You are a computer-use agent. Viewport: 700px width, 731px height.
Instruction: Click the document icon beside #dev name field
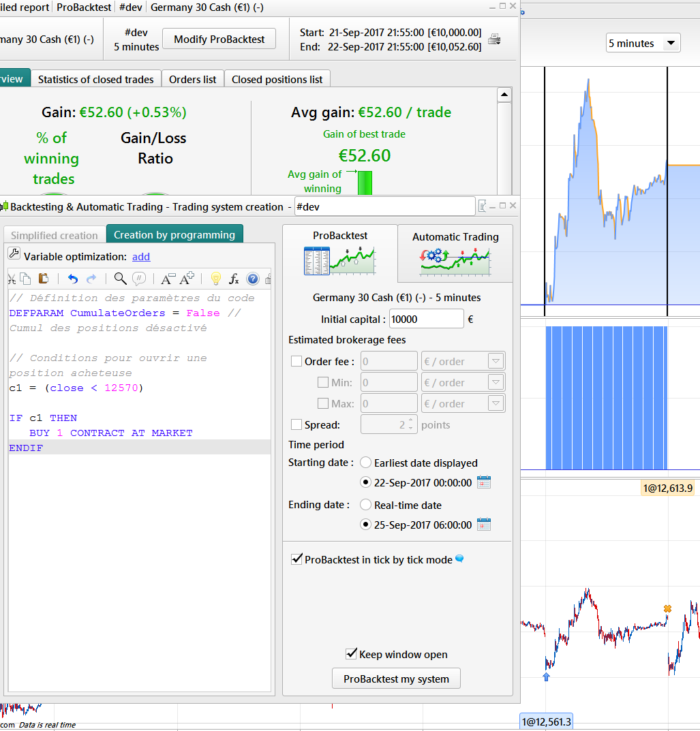(x=482, y=206)
